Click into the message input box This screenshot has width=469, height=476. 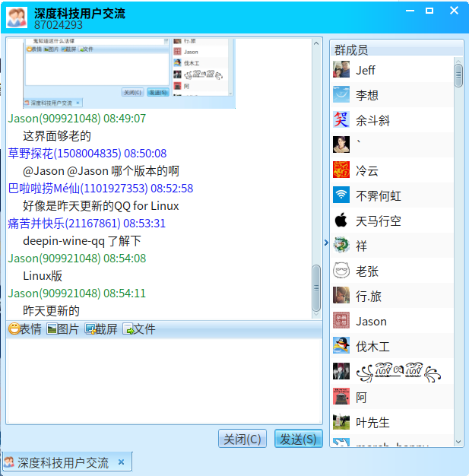pyautogui.click(x=163, y=380)
